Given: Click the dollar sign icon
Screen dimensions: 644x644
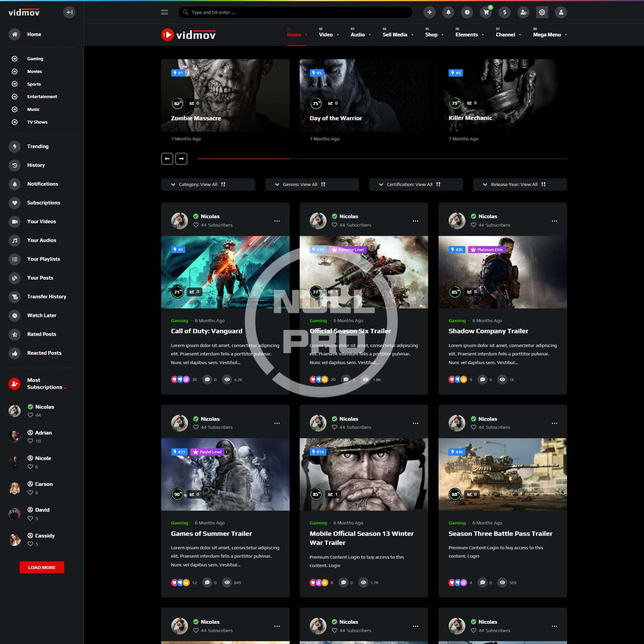Looking at the screenshot, I should 505,13.
